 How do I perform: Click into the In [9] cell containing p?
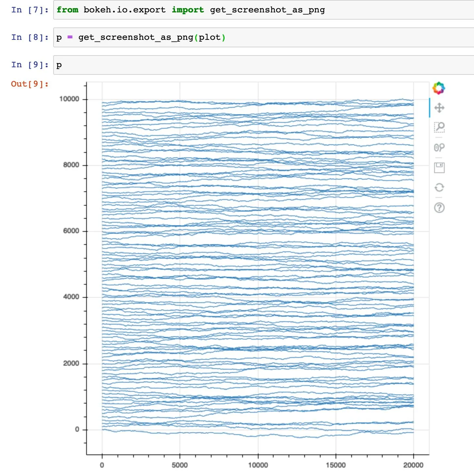pyautogui.click(x=263, y=65)
